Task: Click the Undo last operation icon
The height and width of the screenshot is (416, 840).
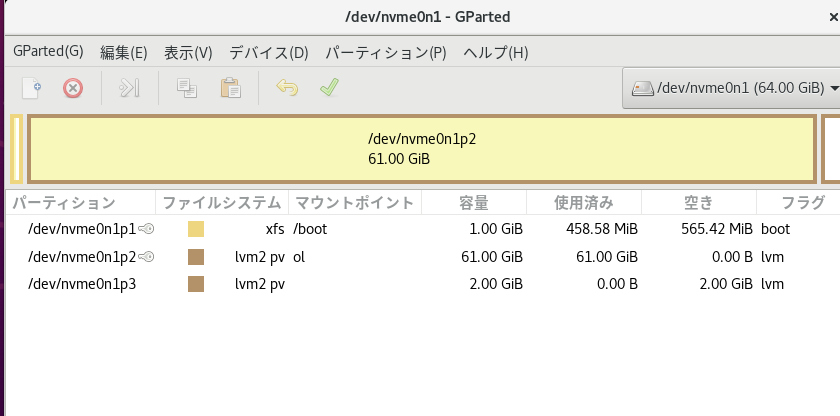Action: (287, 88)
